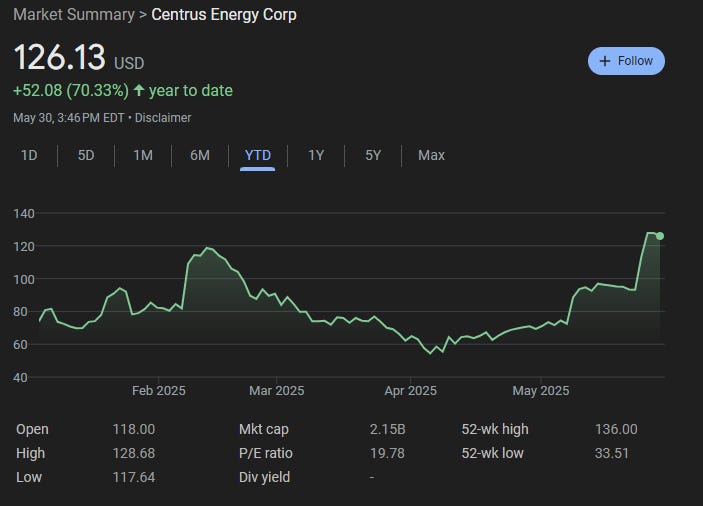This screenshot has width=703, height=506.
Task: Click the May 2025 axis label
Action: 541,391
